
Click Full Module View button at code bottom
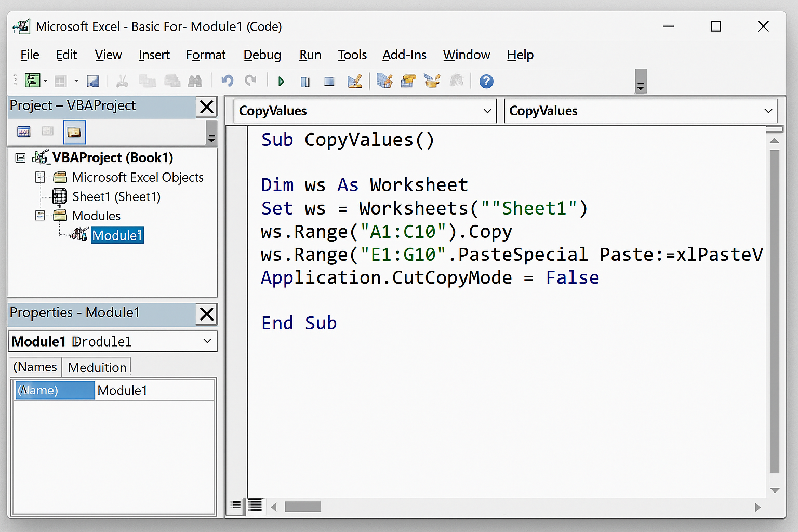click(255, 505)
